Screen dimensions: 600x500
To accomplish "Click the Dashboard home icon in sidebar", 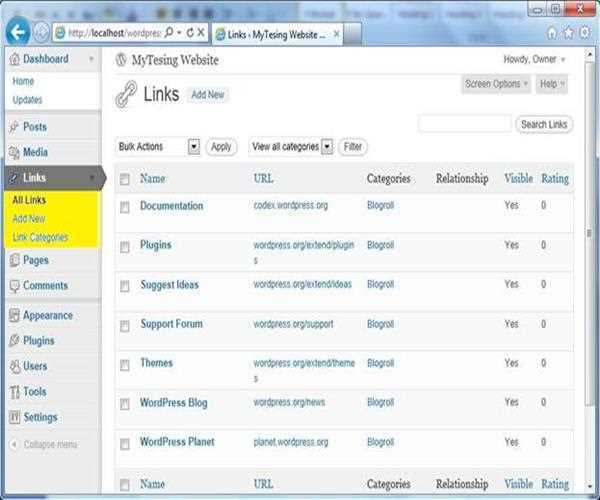I will tap(13, 59).
